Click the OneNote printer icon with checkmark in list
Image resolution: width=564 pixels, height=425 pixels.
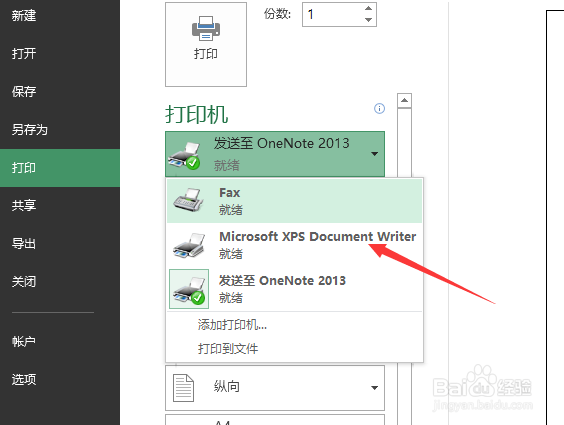click(x=189, y=289)
